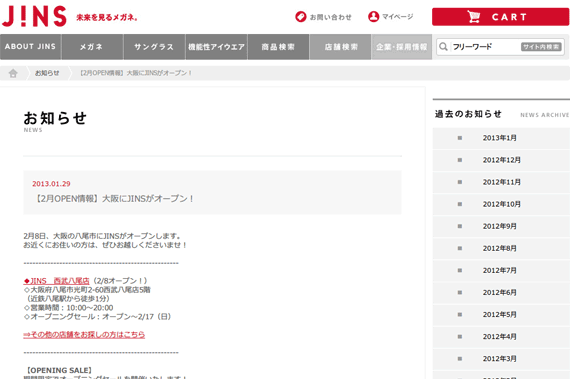Click the サイト内検索 search button

(x=541, y=47)
